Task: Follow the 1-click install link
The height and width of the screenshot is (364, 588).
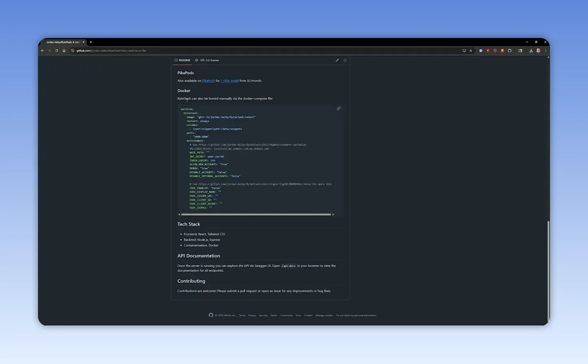Action: [230, 81]
